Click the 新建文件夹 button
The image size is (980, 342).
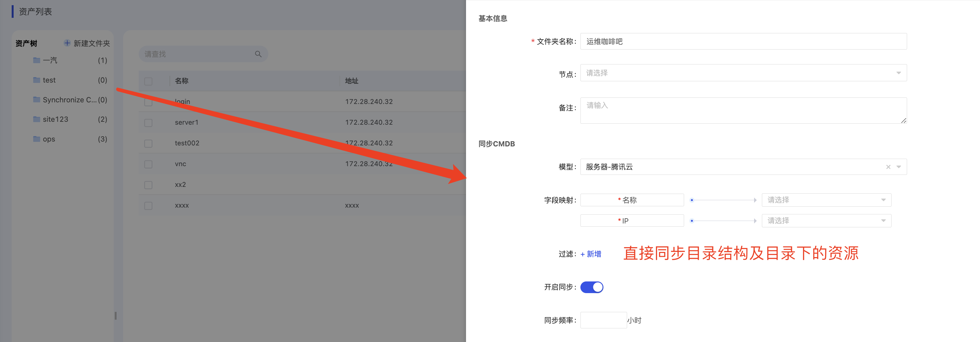87,43
